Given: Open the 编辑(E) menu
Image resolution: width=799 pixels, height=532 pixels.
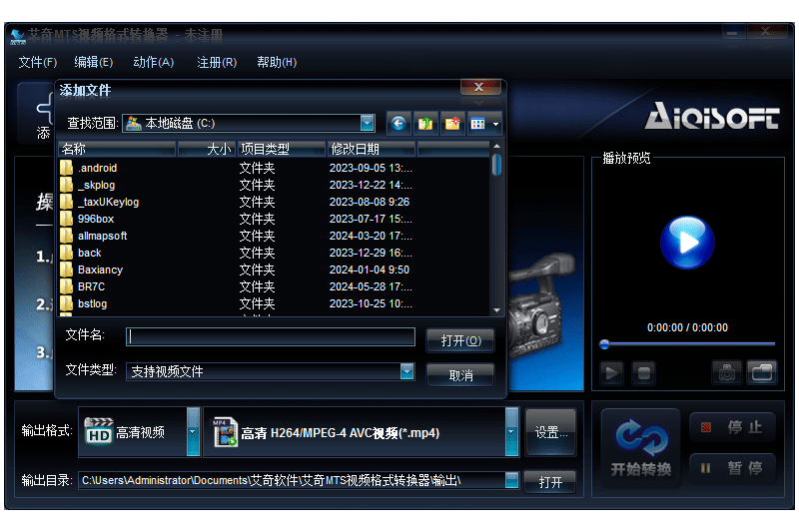Looking at the screenshot, I should (94, 63).
